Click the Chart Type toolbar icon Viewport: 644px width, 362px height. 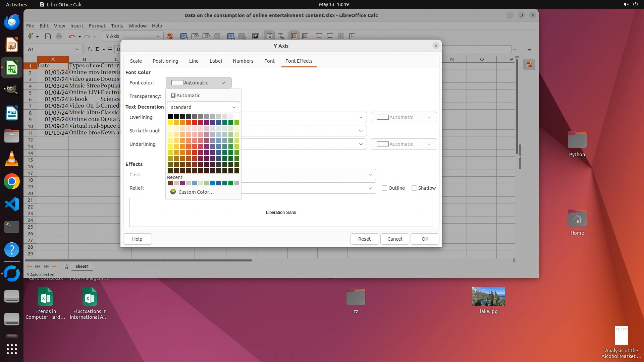(184, 36)
